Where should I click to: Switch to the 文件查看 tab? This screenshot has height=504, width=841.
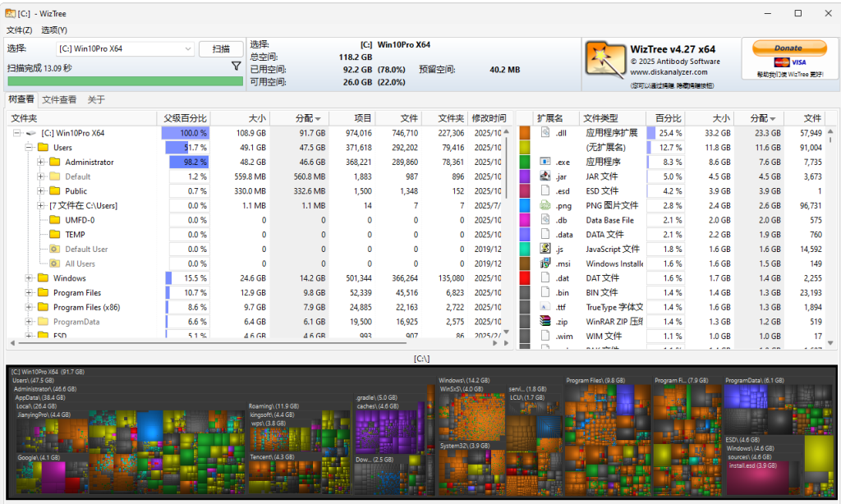pyautogui.click(x=59, y=100)
